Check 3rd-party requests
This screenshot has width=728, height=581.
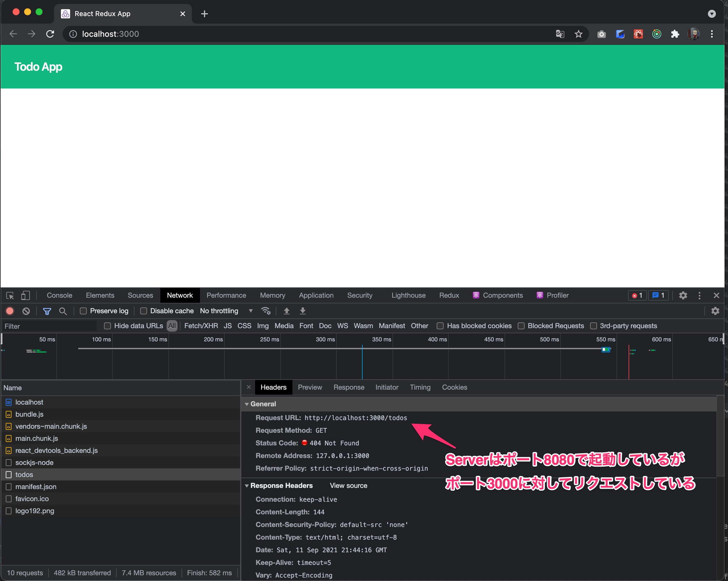[593, 326]
